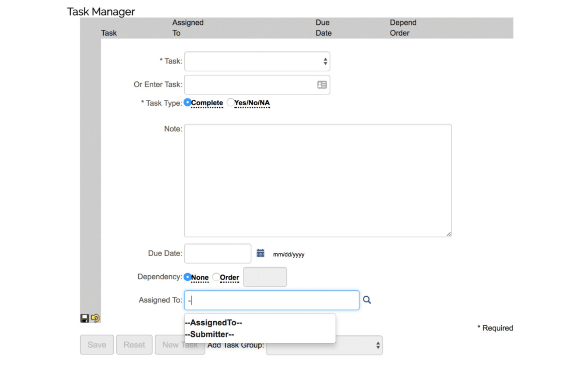Select the Complete task type radio
This screenshot has height=392, width=588.
[188, 102]
